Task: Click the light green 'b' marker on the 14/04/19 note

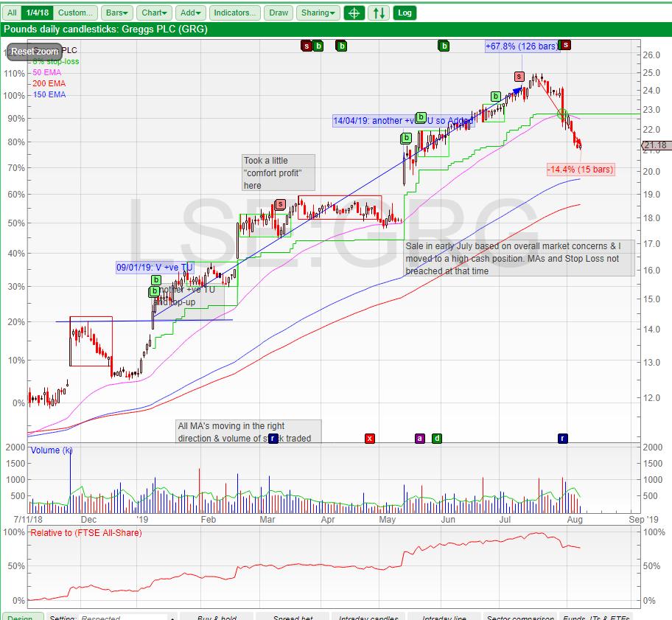Action: click(x=421, y=117)
